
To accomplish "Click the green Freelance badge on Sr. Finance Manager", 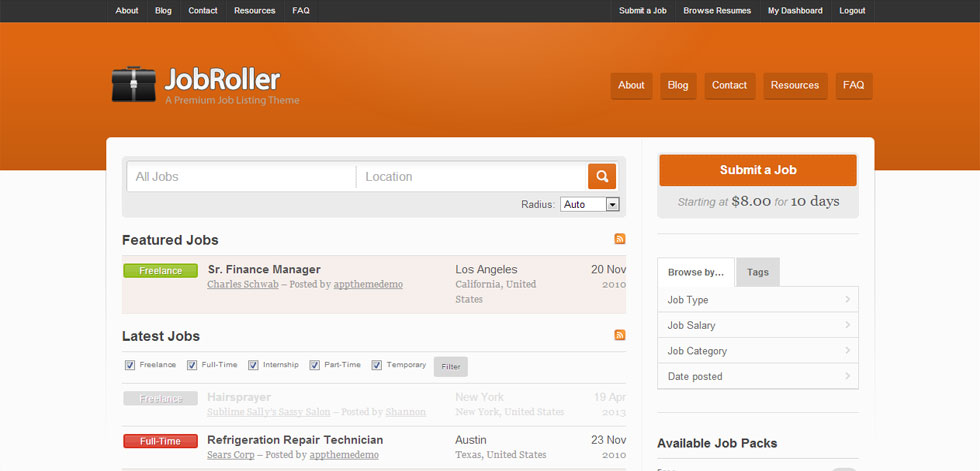I will point(161,270).
